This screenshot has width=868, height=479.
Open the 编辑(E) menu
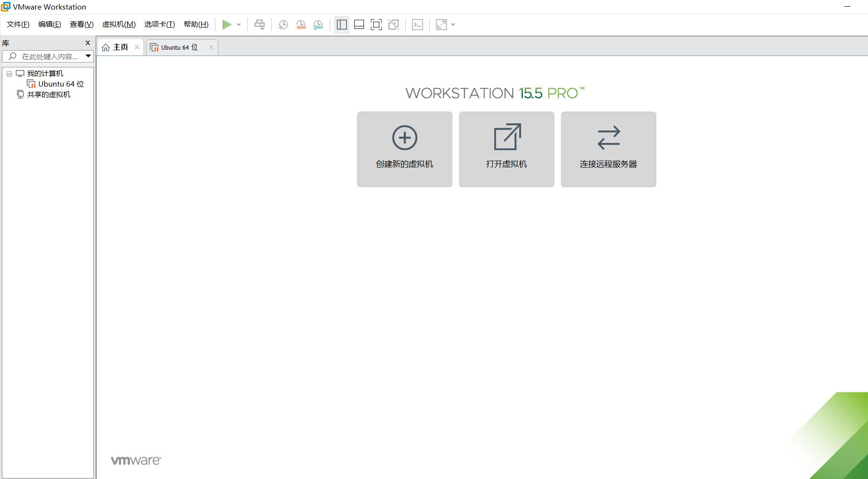pyautogui.click(x=50, y=24)
